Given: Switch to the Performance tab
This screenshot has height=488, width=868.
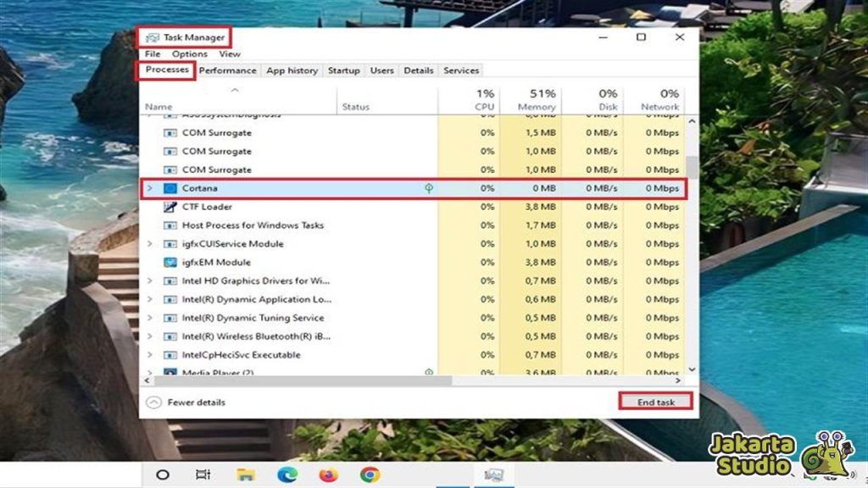Looking at the screenshot, I should point(227,70).
